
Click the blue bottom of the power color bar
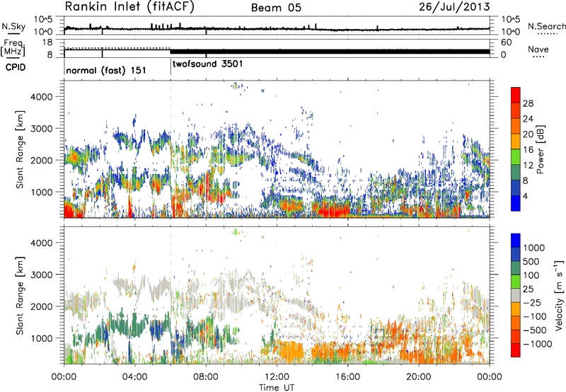[x=516, y=204]
